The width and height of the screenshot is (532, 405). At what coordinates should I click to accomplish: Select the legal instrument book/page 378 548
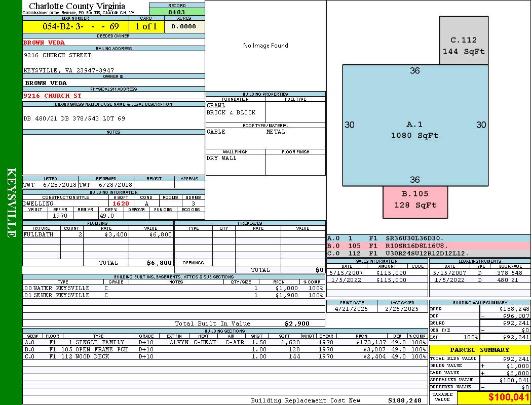click(510, 273)
